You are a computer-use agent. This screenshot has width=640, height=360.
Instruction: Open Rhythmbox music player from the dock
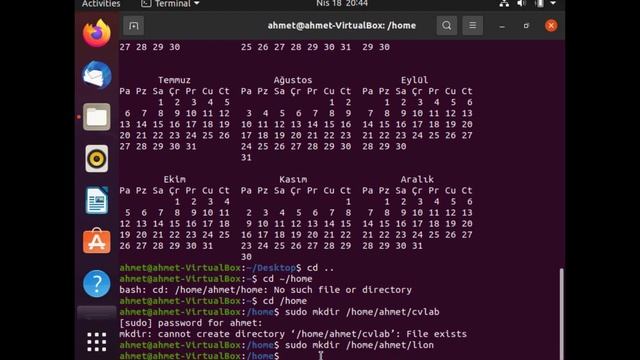pos(97,158)
